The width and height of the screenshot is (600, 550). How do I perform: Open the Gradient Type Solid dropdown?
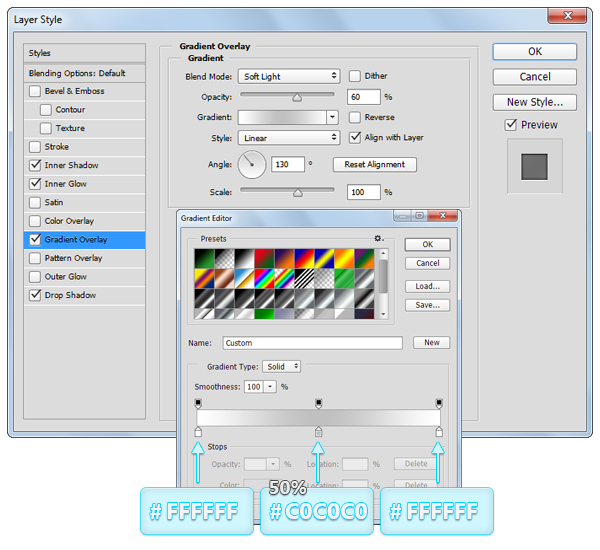click(x=281, y=367)
